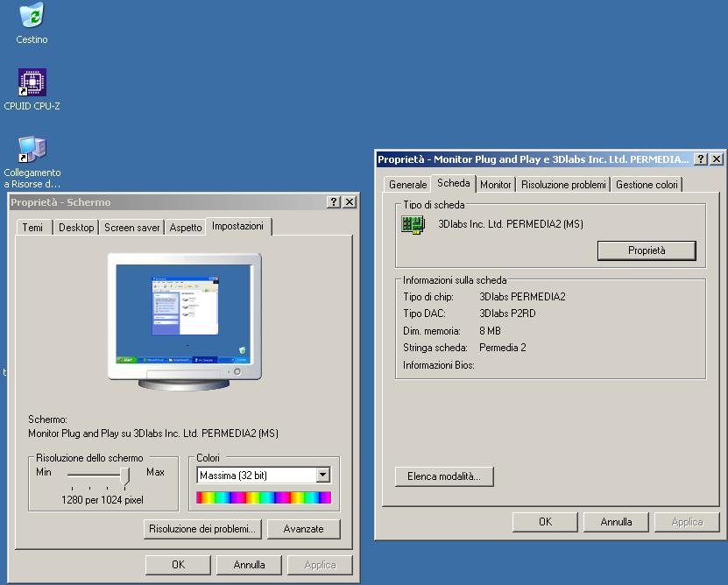Click Annulla in Proprietà - Schermo
728x585 pixels.
click(250, 565)
